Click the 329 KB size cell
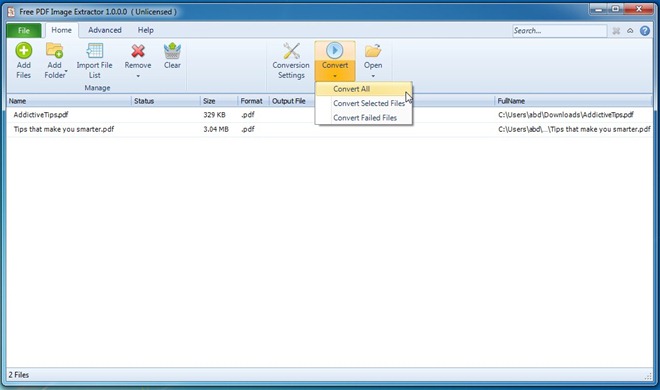The height and width of the screenshot is (390, 660). [214, 114]
